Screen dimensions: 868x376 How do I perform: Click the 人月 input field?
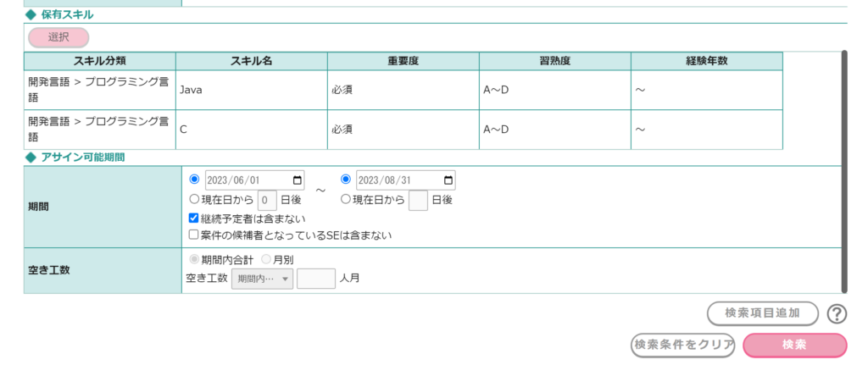coord(316,278)
